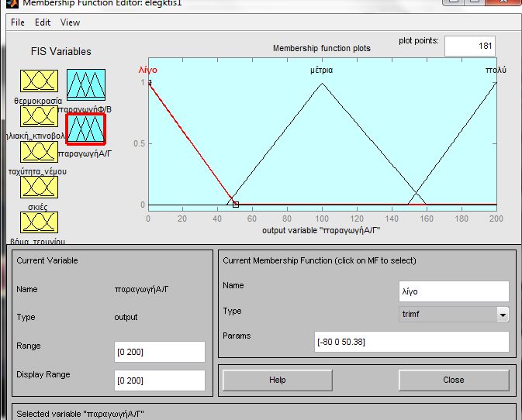The image size is (522, 420).
Task: Select the μέτρια membership function label
Action: pyautogui.click(x=322, y=71)
